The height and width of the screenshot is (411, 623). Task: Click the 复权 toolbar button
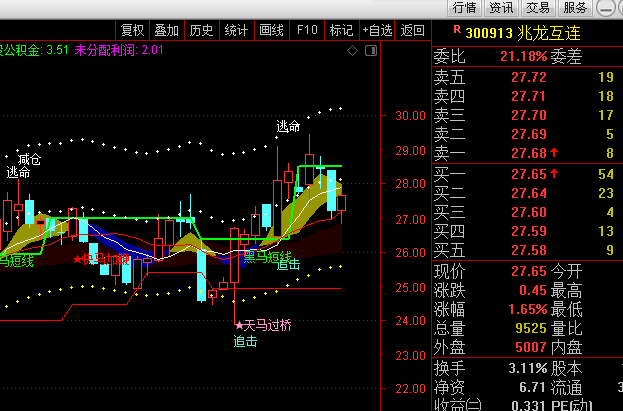click(132, 30)
